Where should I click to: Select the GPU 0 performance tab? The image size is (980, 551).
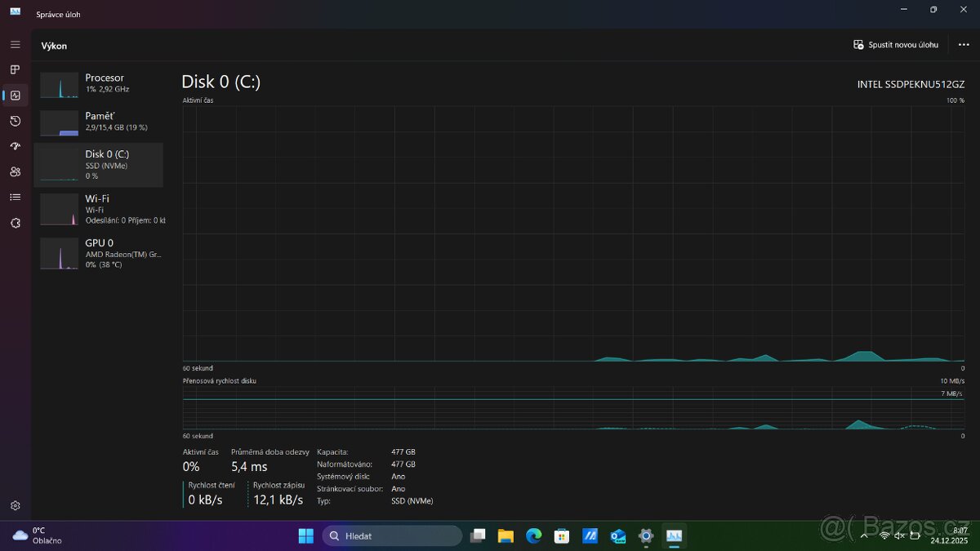[x=98, y=253]
